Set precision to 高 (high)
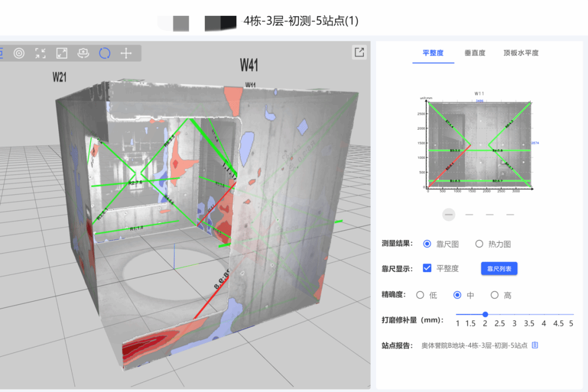 click(494, 295)
